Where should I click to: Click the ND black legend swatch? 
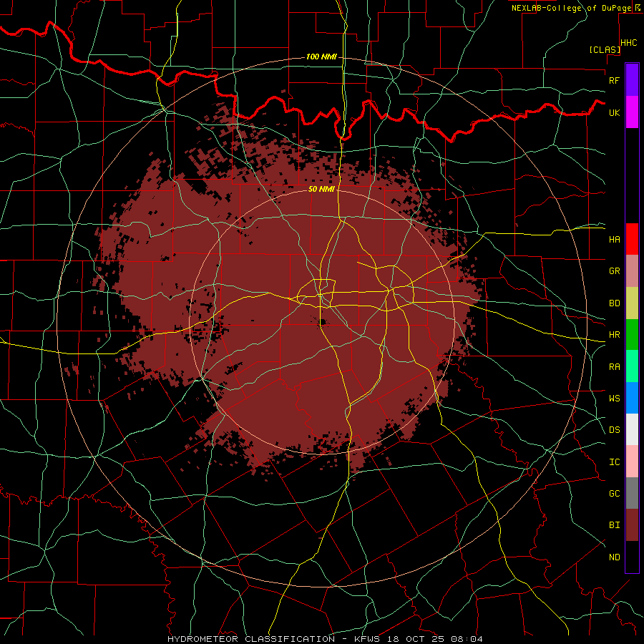632,557
